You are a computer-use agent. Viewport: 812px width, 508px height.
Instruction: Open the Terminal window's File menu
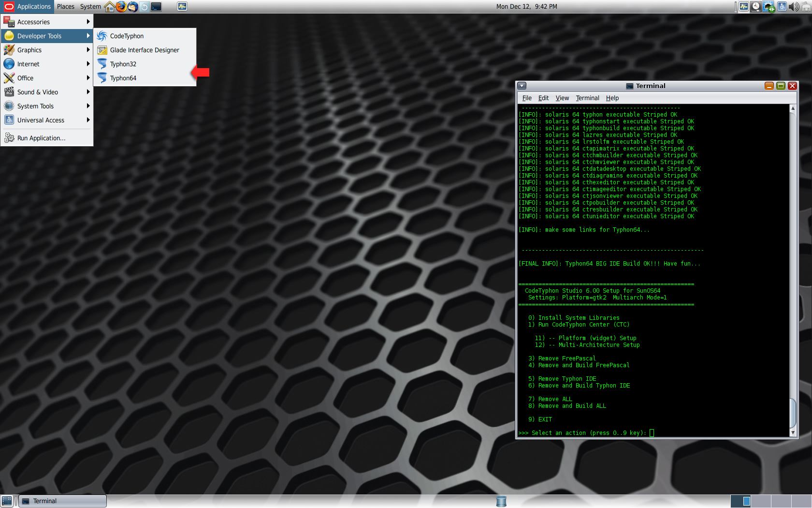coord(527,98)
